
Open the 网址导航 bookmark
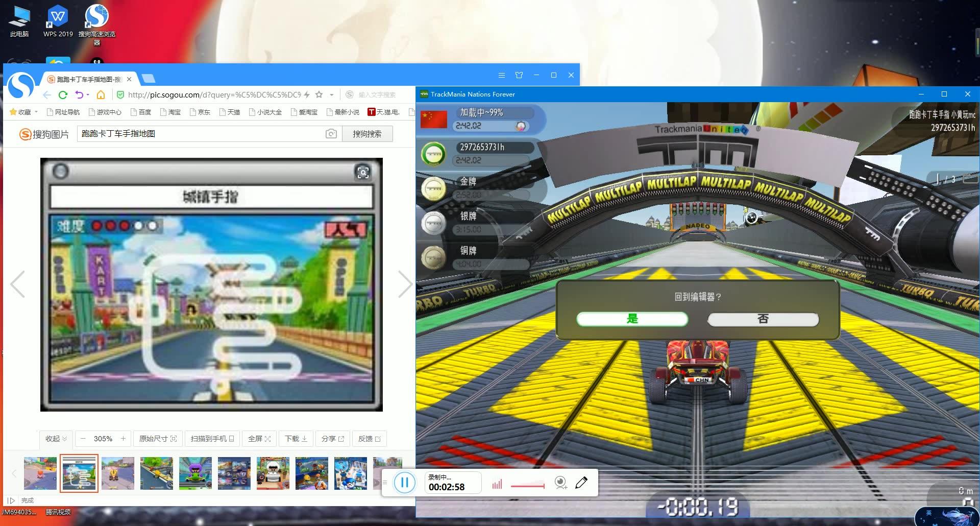[x=63, y=112]
